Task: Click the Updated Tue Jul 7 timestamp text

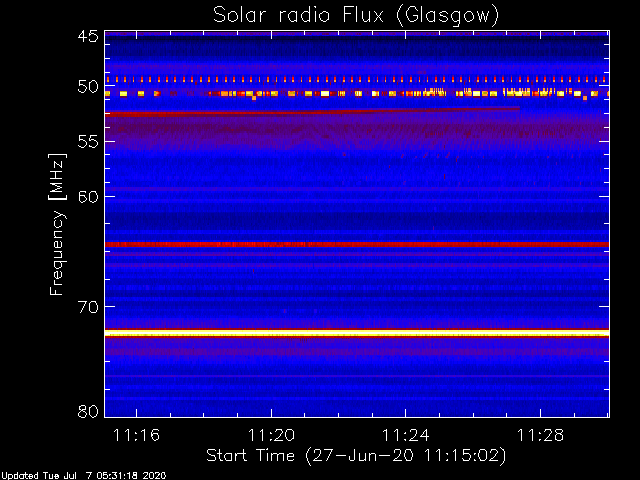Action: (x=83, y=475)
